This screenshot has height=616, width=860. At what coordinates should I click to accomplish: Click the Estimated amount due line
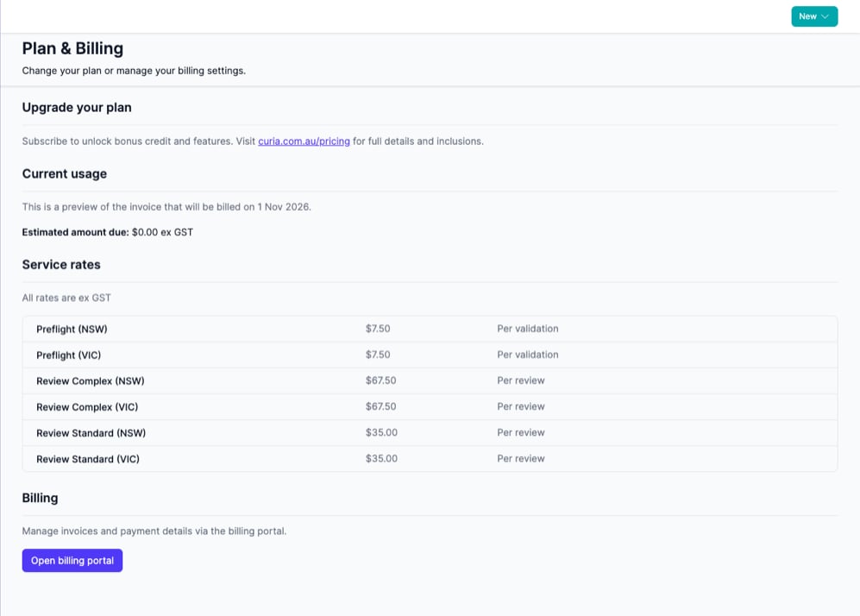(x=108, y=232)
